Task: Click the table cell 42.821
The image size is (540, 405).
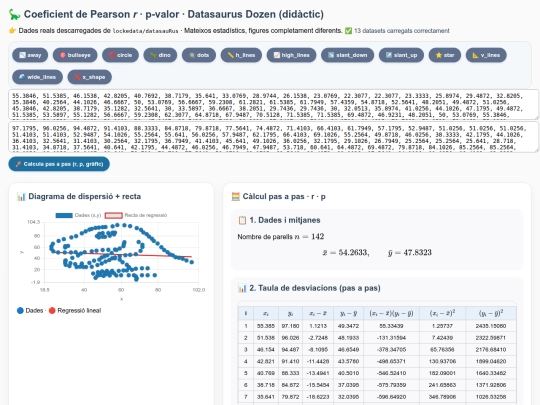Action: coord(266,361)
